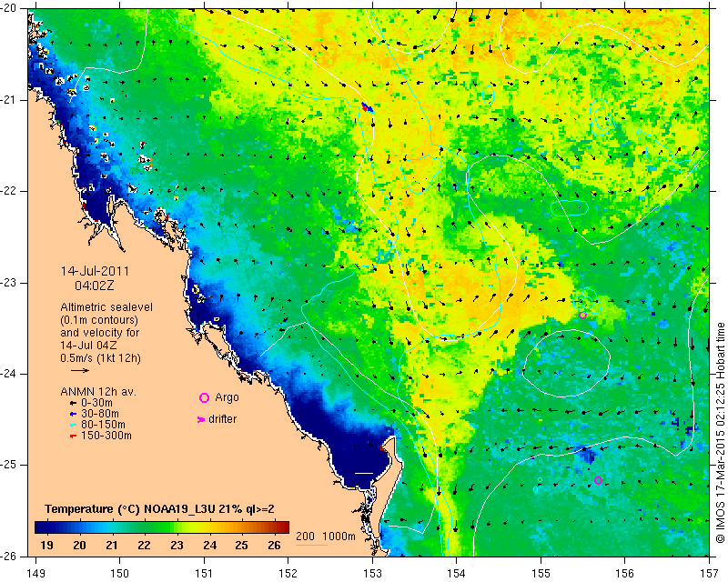Click the 'Altimetric sealevel' text

click(x=106, y=307)
